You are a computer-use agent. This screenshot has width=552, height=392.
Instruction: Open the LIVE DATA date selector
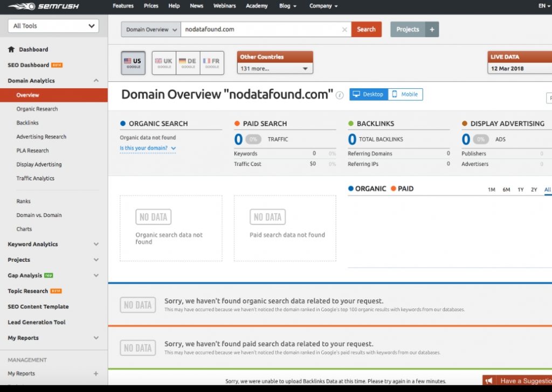coord(520,68)
